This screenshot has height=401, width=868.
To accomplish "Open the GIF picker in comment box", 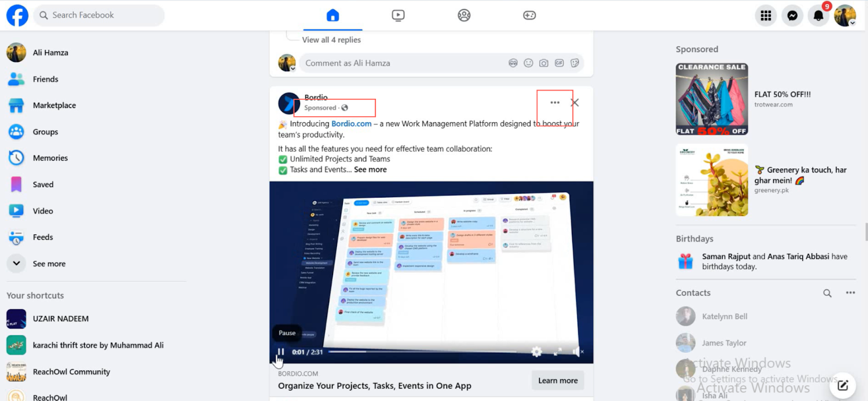I will point(559,63).
